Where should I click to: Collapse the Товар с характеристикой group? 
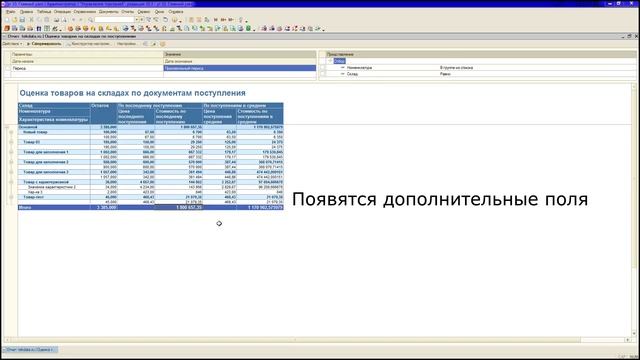click(x=11, y=182)
